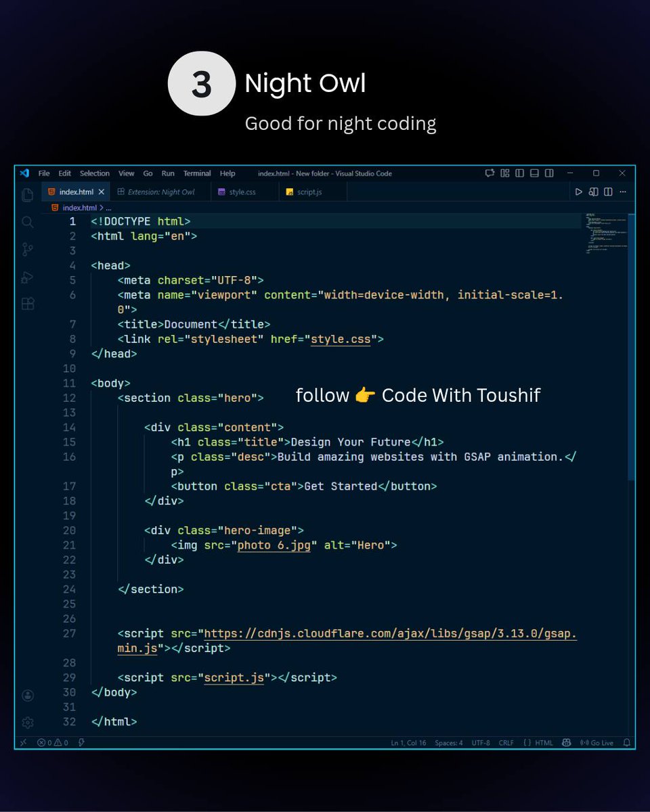
Task: Click the remote window indicator in status bar
Action: tap(22, 742)
